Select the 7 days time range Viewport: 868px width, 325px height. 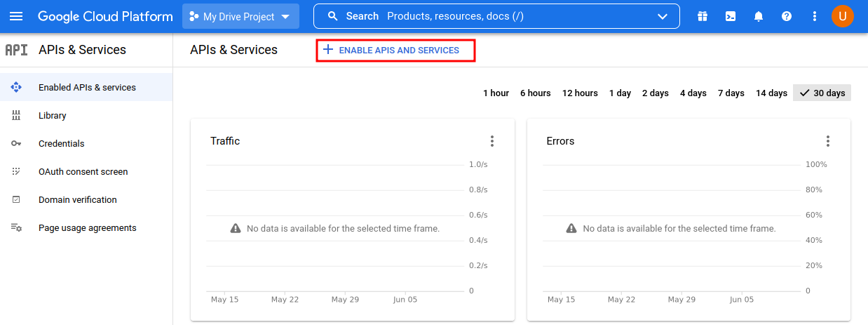[x=731, y=93]
